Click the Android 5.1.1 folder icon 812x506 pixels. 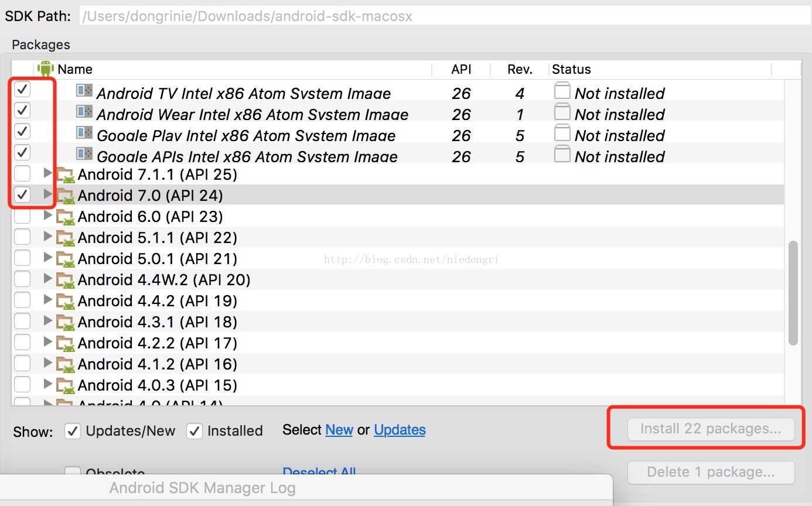66,238
